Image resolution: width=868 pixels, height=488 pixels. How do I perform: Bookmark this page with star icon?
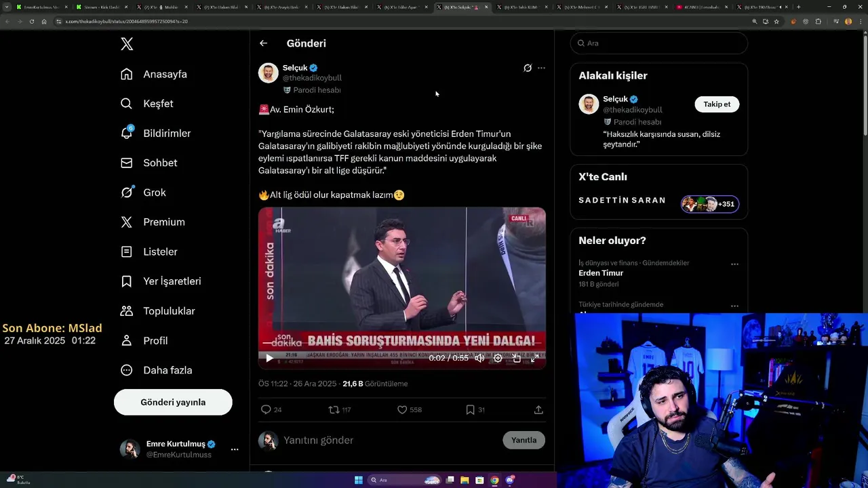click(776, 21)
